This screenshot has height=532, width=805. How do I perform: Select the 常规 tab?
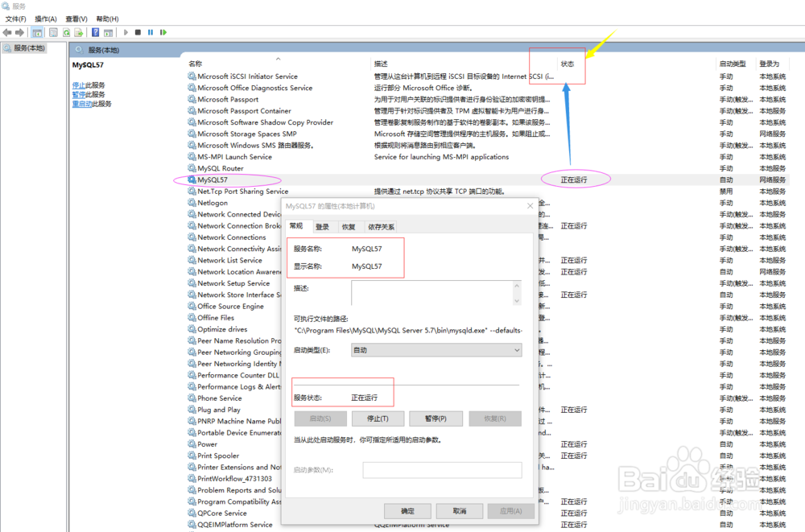tap(296, 226)
